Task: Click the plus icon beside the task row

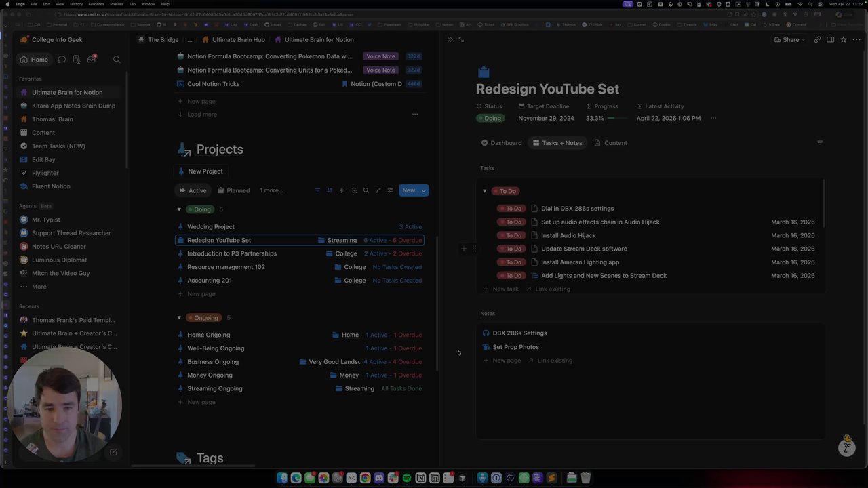Action: pyautogui.click(x=464, y=249)
